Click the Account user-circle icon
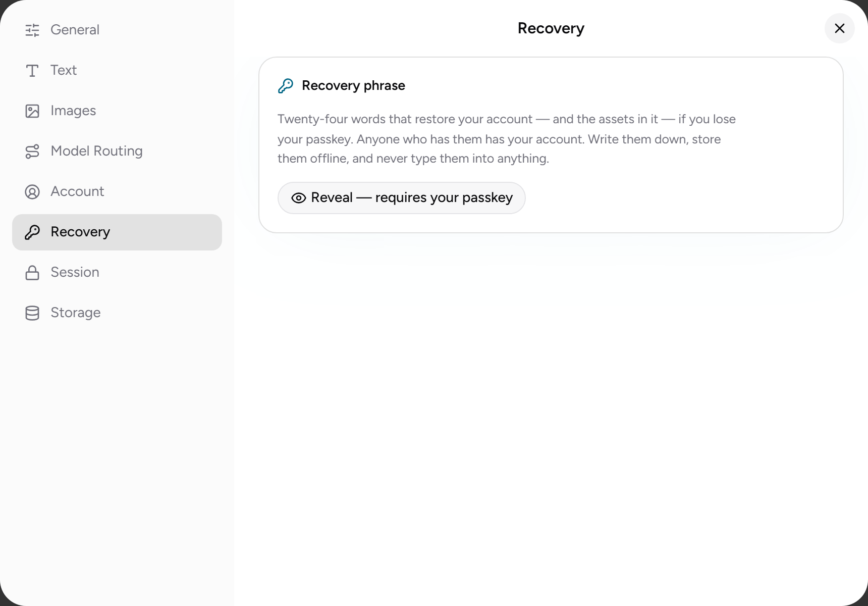The width and height of the screenshot is (868, 606). point(32,192)
